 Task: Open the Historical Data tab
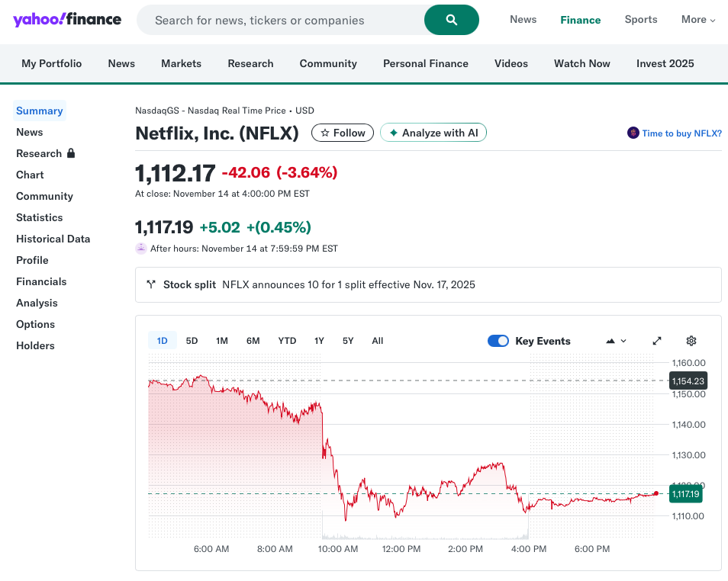53,239
